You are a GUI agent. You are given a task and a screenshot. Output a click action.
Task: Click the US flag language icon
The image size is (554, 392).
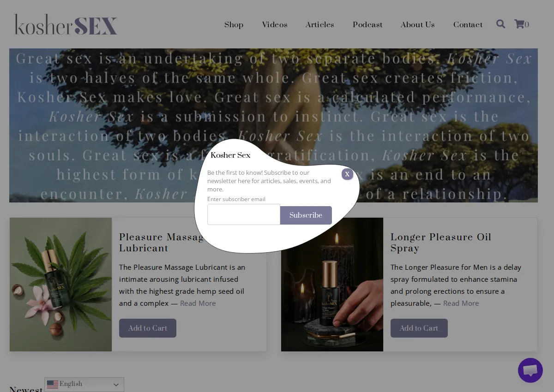53,385
